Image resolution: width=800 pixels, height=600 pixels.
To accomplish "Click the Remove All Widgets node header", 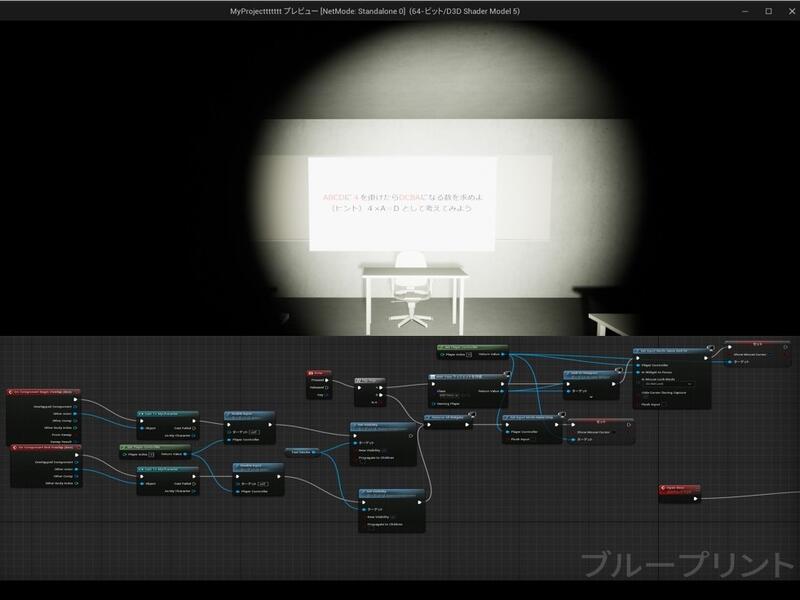I will click(x=447, y=417).
